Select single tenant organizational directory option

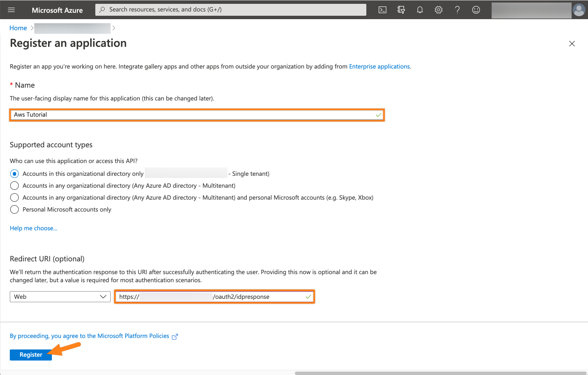(14, 174)
